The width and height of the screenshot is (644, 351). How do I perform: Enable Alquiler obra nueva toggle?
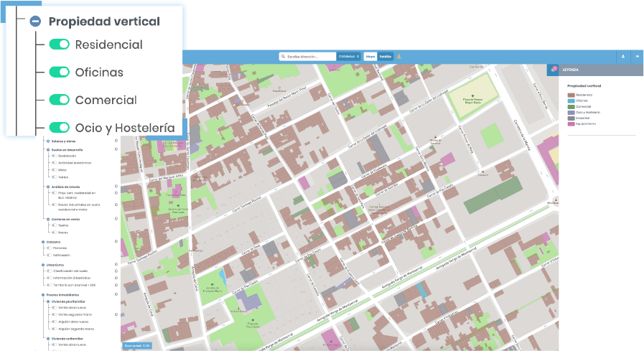tap(55, 322)
